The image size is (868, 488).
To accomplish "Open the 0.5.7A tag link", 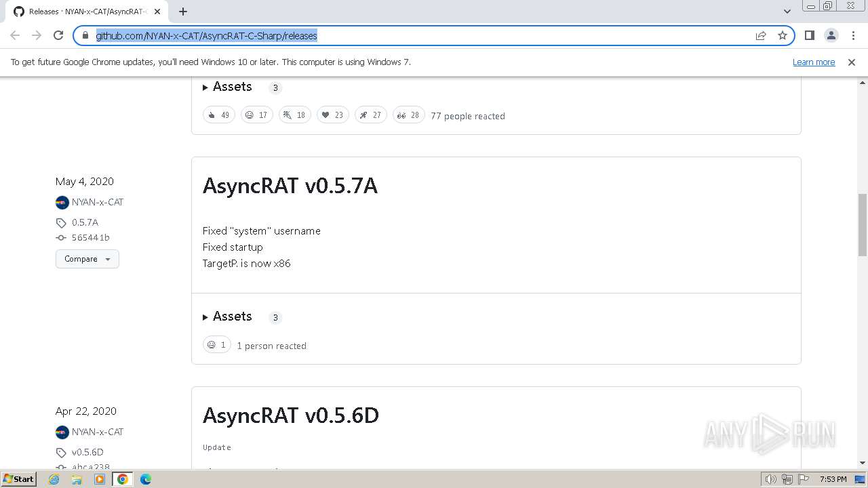I will click(85, 222).
